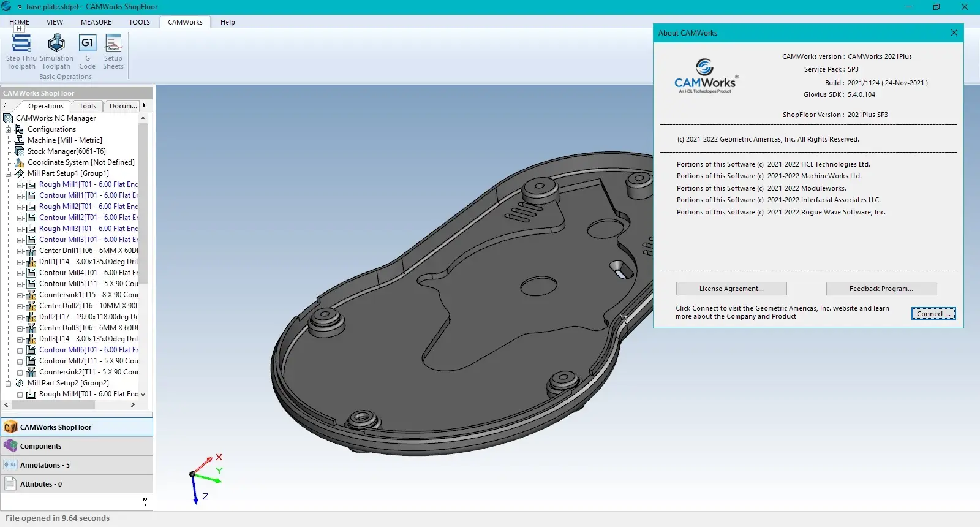The width and height of the screenshot is (980, 527).
Task: Click the Feedback Program button
Action: pos(881,289)
